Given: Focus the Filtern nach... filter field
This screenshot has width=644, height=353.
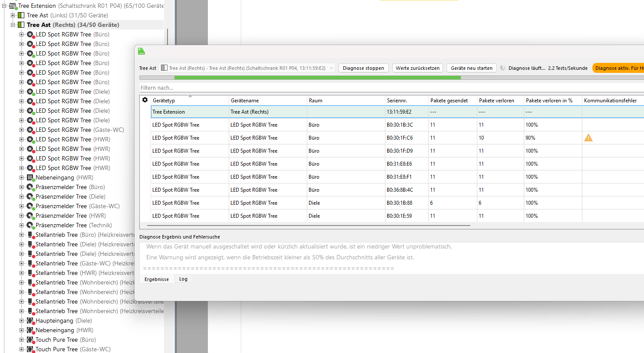Looking at the screenshot, I should [391, 88].
